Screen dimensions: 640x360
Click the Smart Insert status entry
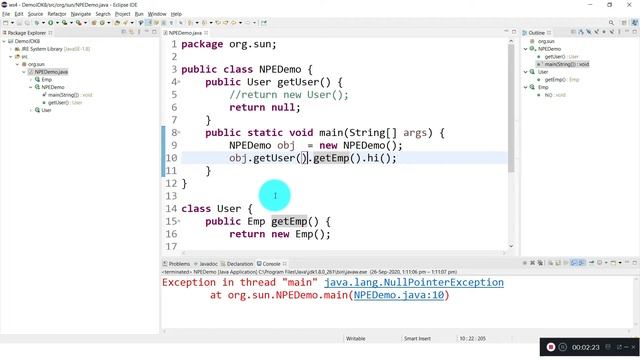(417, 338)
